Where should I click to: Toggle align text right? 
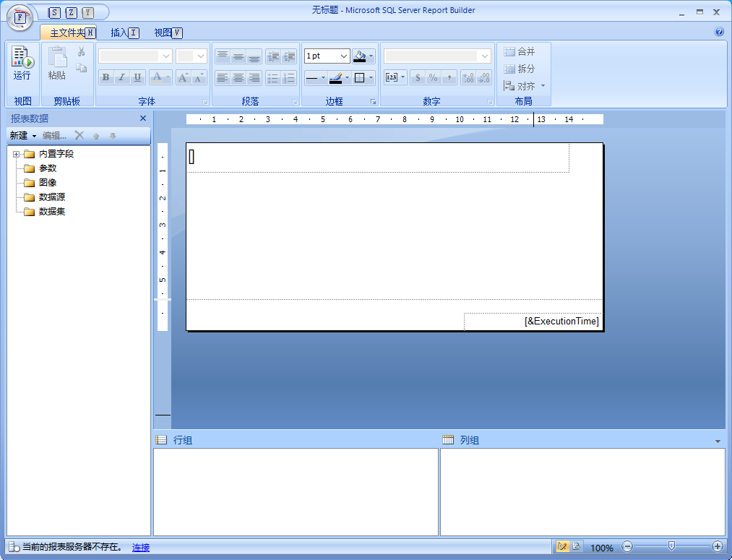click(254, 77)
